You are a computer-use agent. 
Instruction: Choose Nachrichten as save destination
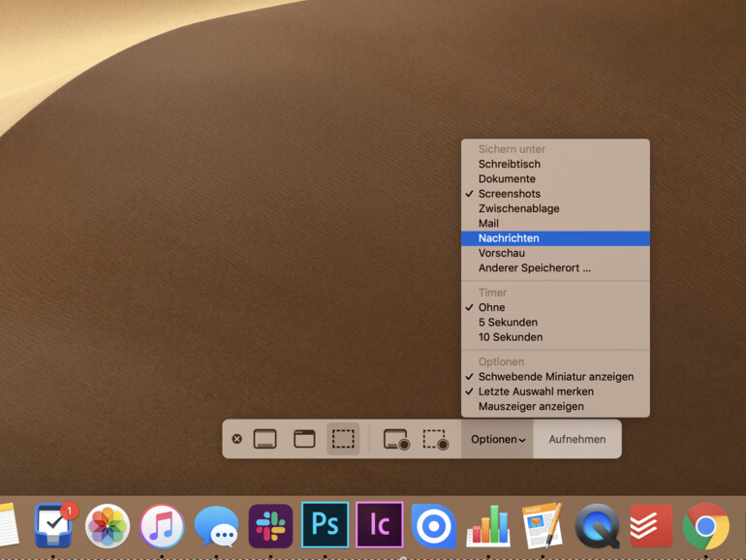[509, 238]
